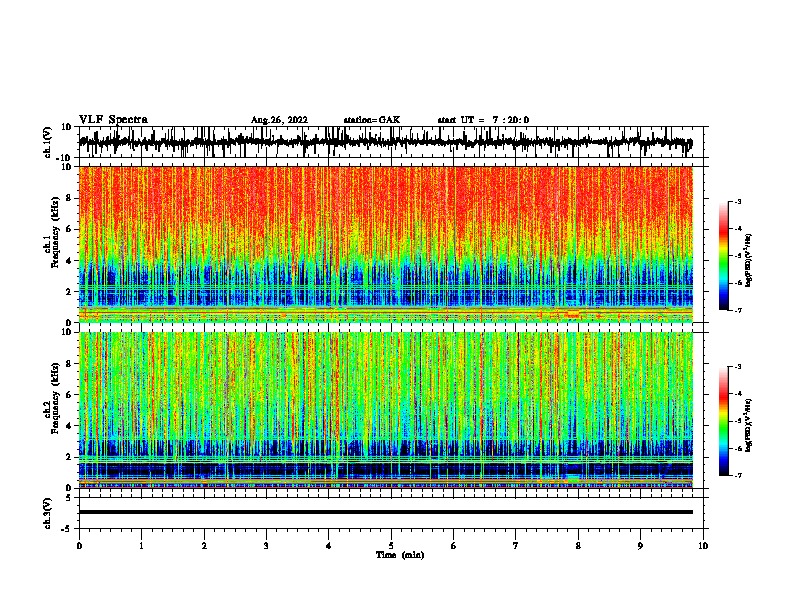This screenshot has width=792, height=612.
Task: Click time-axis tick label "9"
Action: tap(640, 546)
